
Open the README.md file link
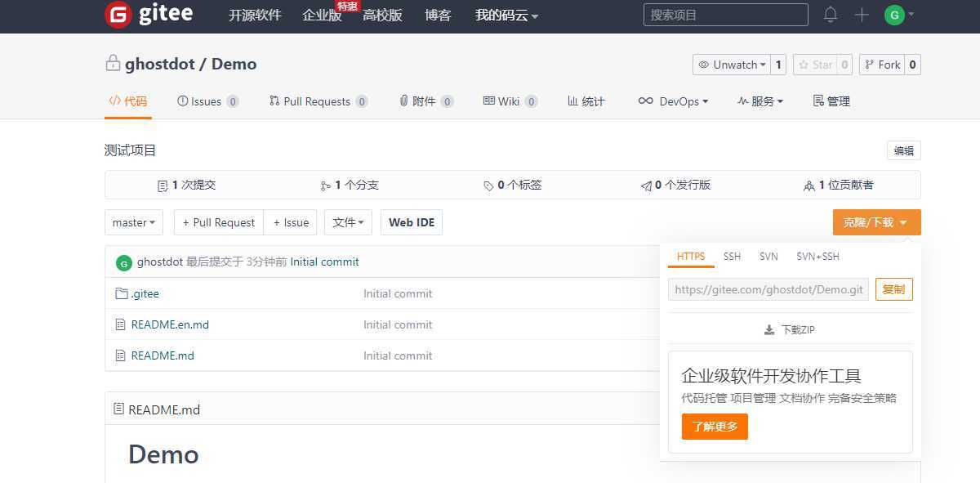tap(163, 356)
